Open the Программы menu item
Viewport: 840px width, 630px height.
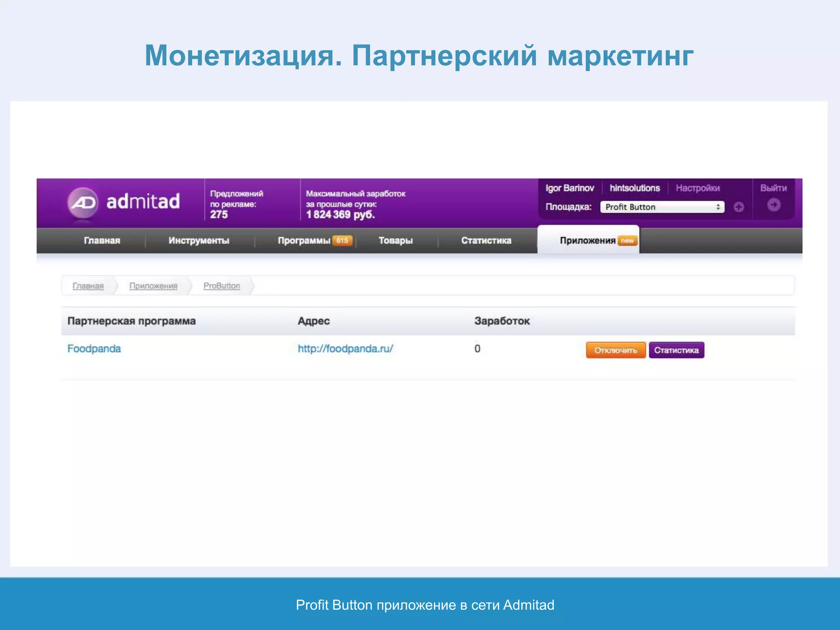tap(304, 241)
